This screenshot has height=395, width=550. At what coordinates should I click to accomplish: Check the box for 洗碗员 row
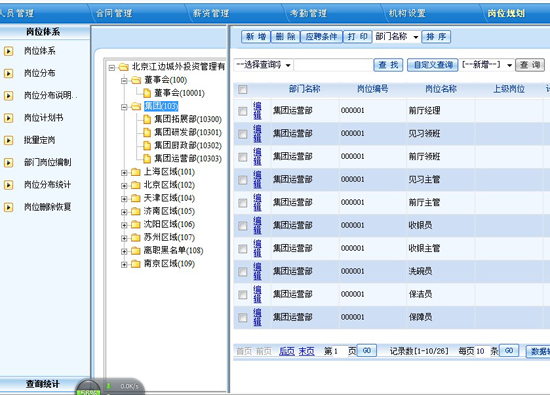(x=242, y=272)
